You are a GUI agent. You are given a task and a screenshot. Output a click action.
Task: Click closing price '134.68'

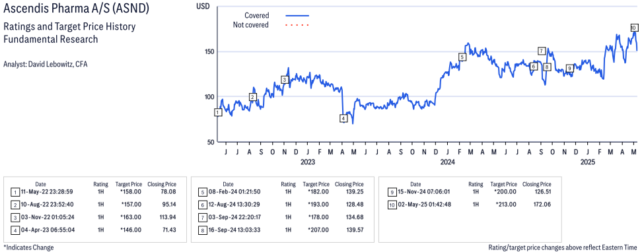(355, 217)
